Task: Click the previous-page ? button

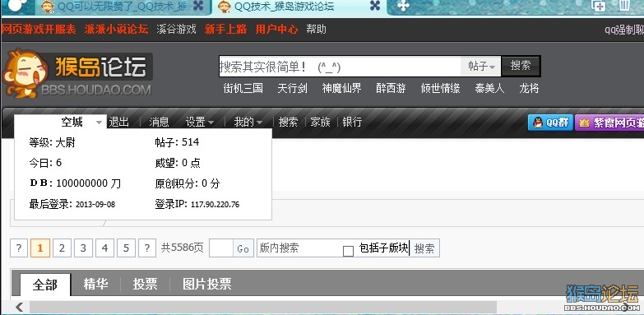Action: click(x=19, y=248)
